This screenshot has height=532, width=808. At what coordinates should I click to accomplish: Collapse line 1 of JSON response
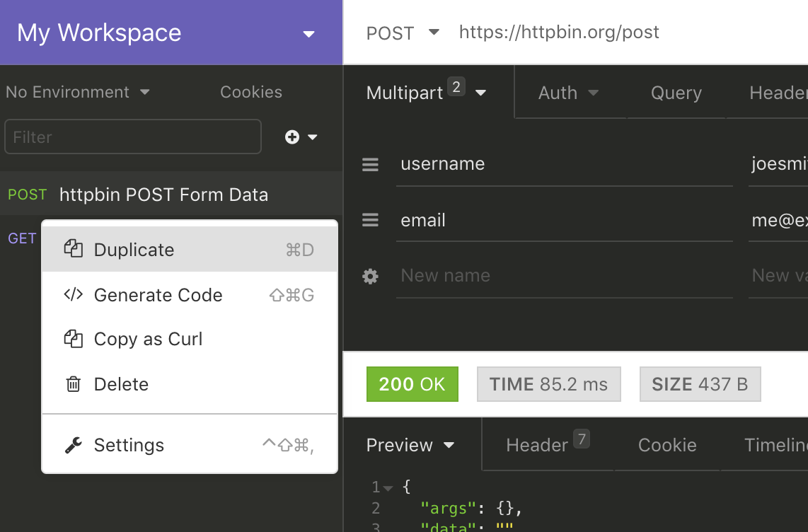coord(388,487)
